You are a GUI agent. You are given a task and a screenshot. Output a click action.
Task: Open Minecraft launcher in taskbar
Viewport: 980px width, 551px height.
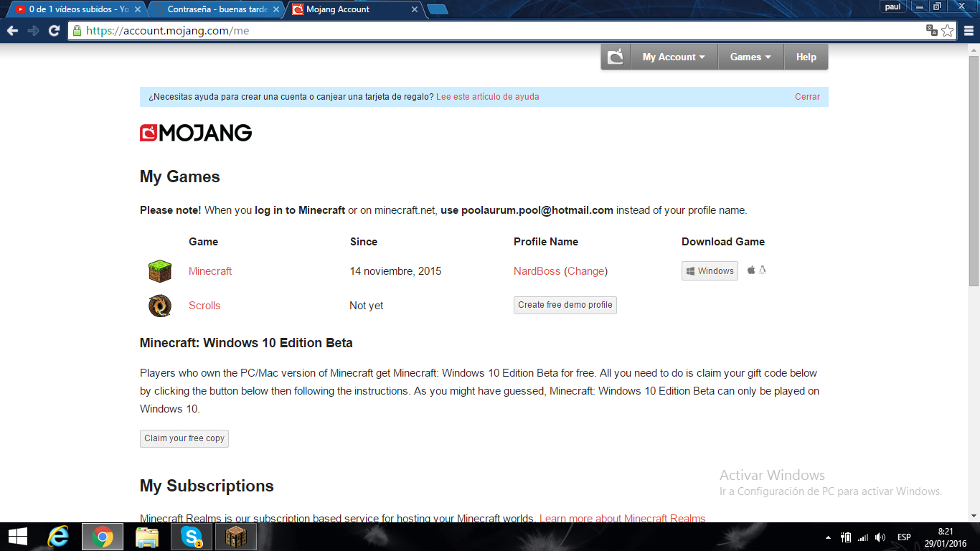236,537
